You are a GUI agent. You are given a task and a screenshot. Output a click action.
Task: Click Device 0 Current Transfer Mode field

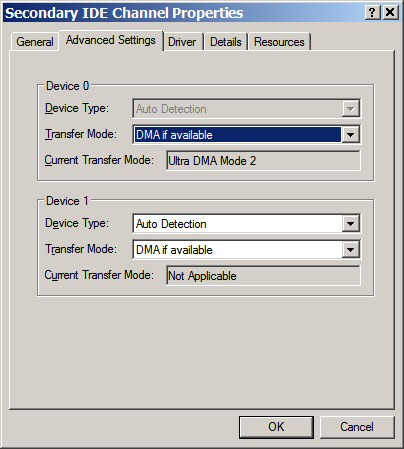(263, 161)
